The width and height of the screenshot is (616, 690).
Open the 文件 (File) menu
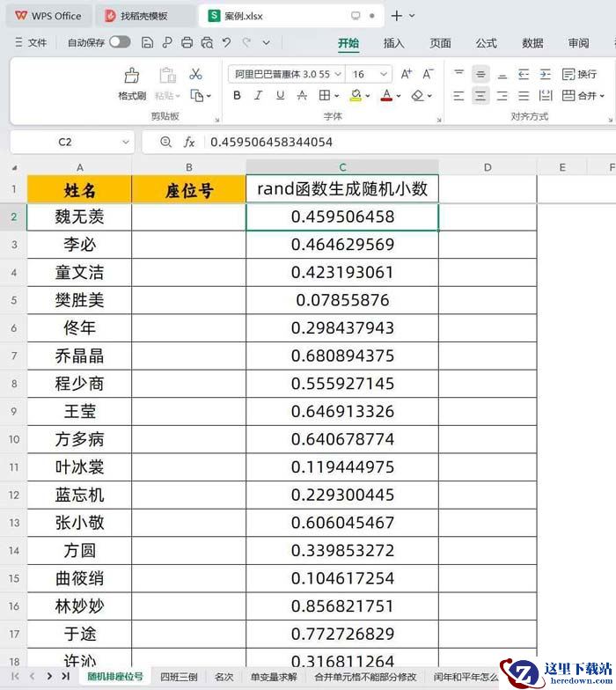tap(31, 42)
